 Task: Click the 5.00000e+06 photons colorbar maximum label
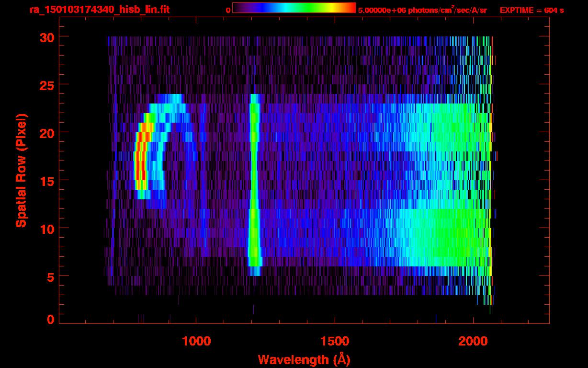point(422,10)
